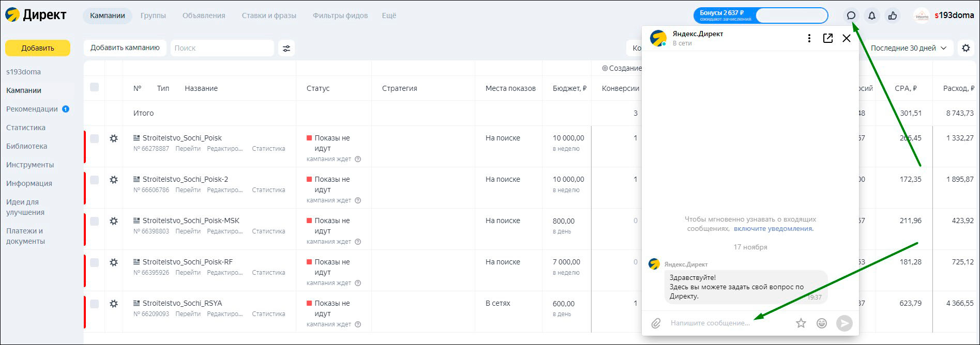Open the filter sliders icon next to search

coord(286,48)
